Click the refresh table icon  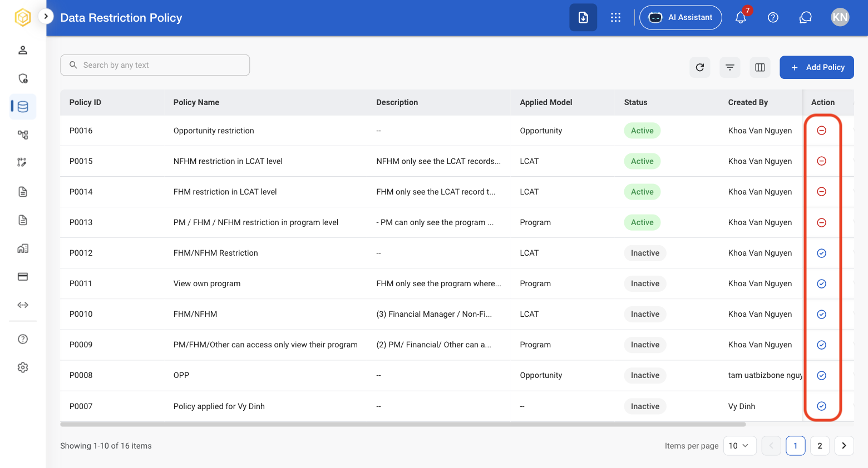700,67
